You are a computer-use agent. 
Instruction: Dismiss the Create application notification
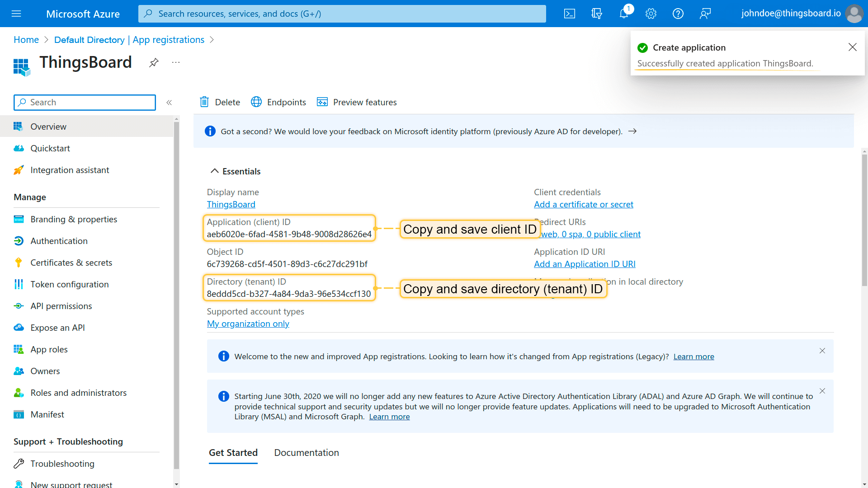click(852, 47)
